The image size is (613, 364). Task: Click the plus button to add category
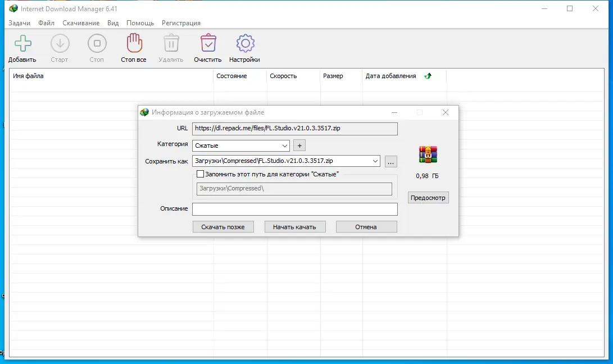(x=299, y=145)
